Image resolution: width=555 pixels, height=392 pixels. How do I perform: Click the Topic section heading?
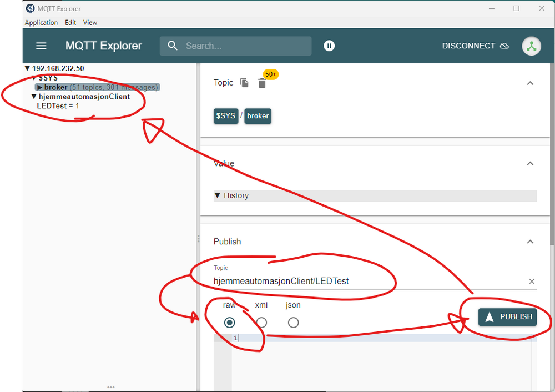point(223,83)
